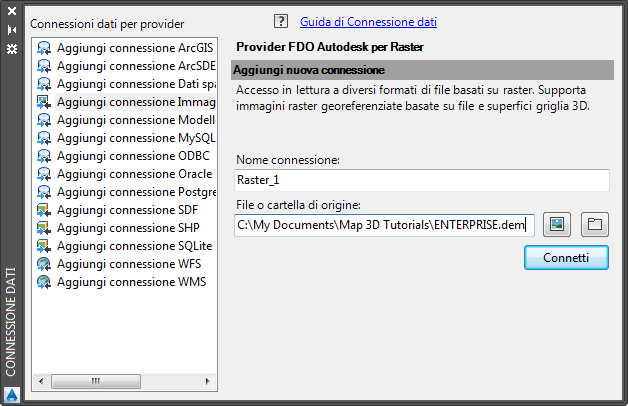Select Aggiungi connessione WMS provider
The image size is (628, 406).
point(120,282)
